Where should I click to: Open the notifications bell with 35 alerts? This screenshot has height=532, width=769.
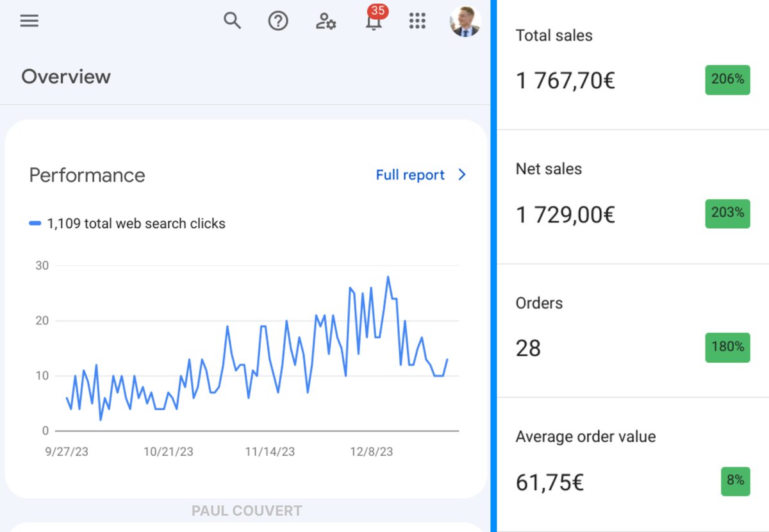373,23
